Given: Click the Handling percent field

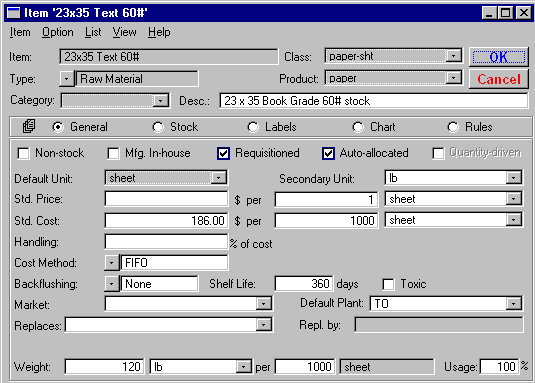Looking at the screenshot, I should point(166,242).
